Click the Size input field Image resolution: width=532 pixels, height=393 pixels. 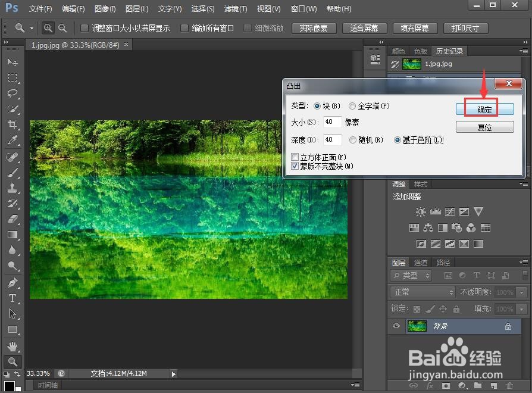click(x=332, y=122)
